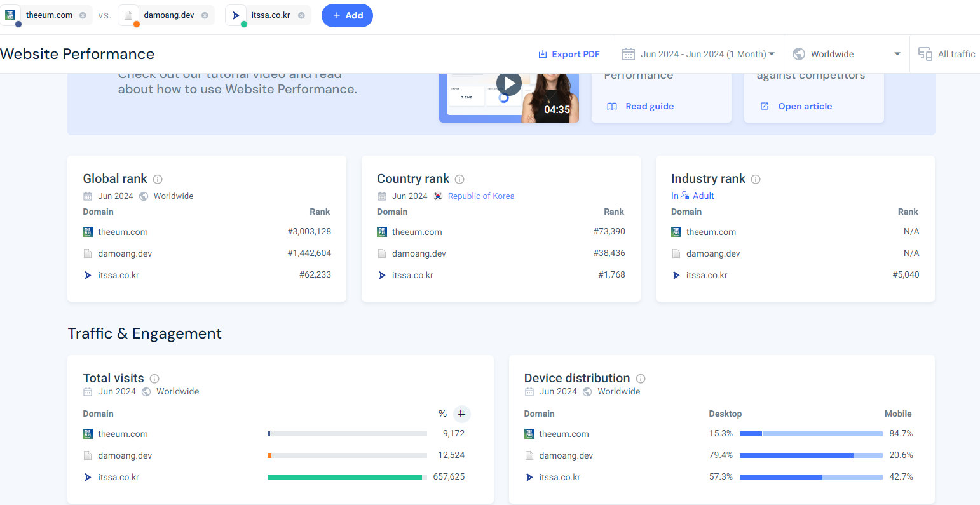The image size is (980, 505).
Task: Click the #5,040 industry rank value
Action: coord(906,274)
